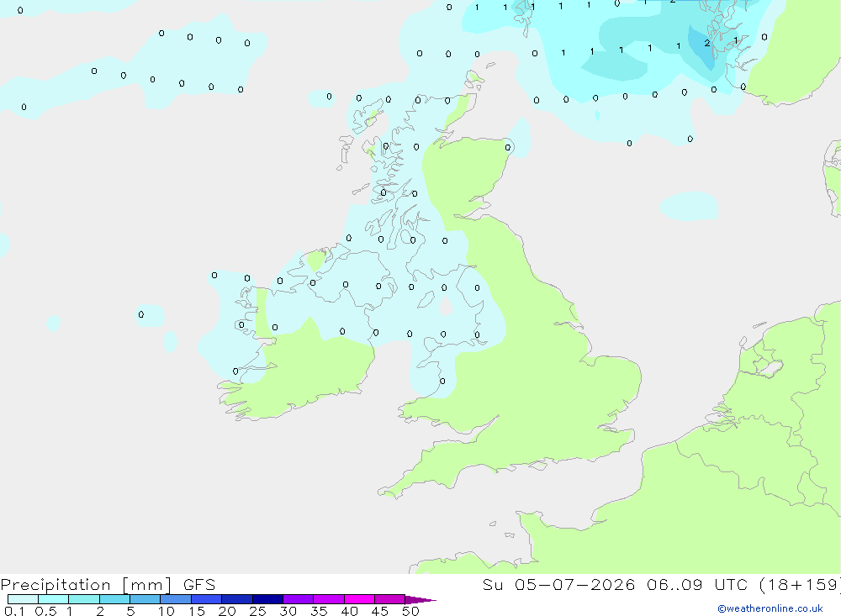The height and width of the screenshot is (616, 841).
Task: Click the "50" legend scale label
Action: point(410,611)
